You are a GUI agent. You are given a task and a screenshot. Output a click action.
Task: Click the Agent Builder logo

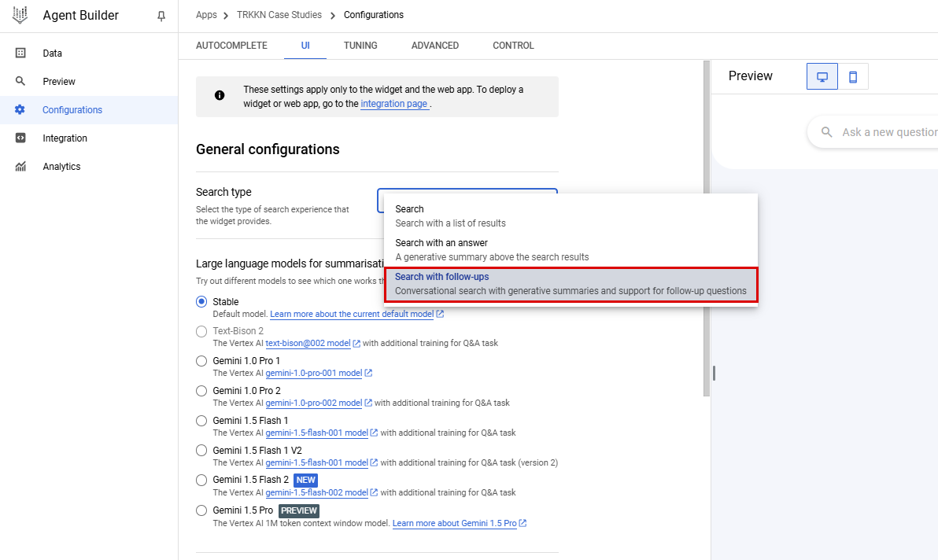20,14
